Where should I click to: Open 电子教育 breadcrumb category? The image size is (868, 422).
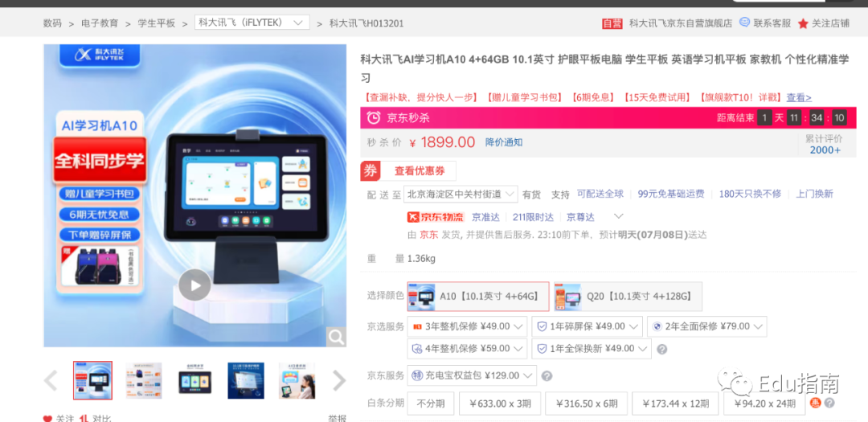pos(100,23)
